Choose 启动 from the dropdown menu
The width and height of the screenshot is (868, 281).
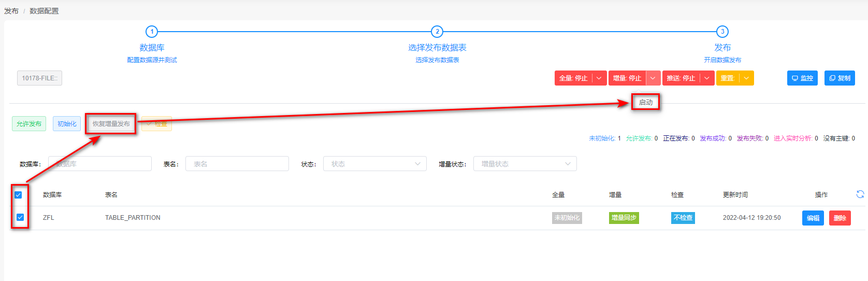[x=645, y=102]
